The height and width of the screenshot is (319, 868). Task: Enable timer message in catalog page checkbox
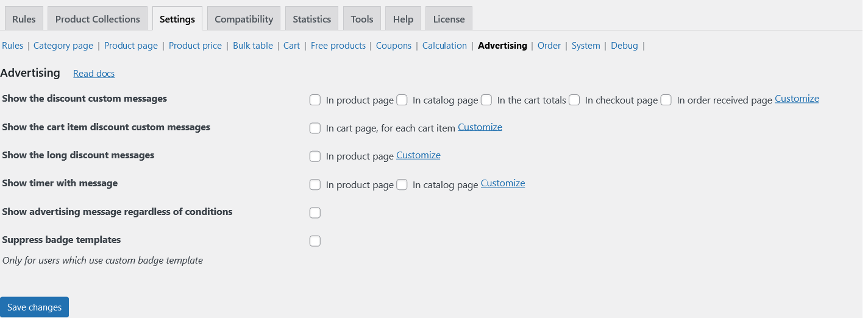pos(402,184)
